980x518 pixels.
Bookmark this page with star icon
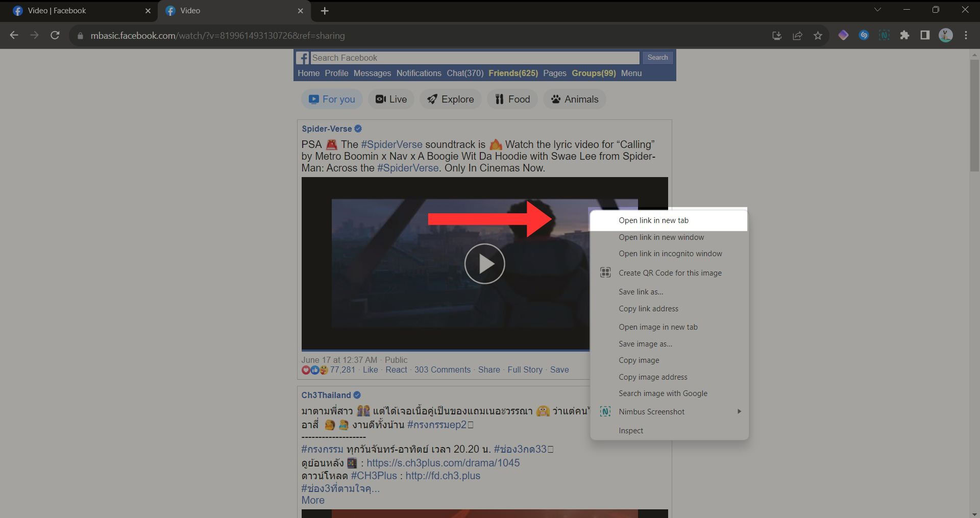(x=818, y=35)
